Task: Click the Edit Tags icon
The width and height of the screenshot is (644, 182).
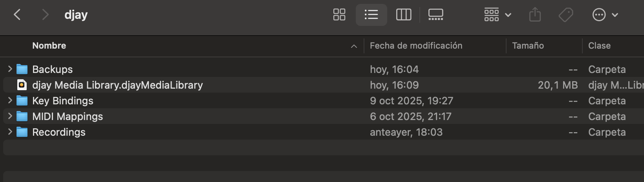Action: (x=565, y=15)
